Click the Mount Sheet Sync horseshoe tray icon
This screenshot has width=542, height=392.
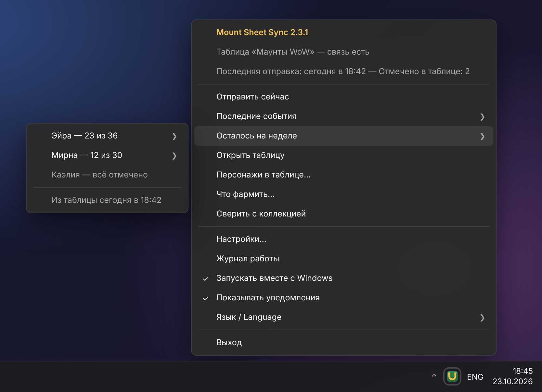[452, 376]
